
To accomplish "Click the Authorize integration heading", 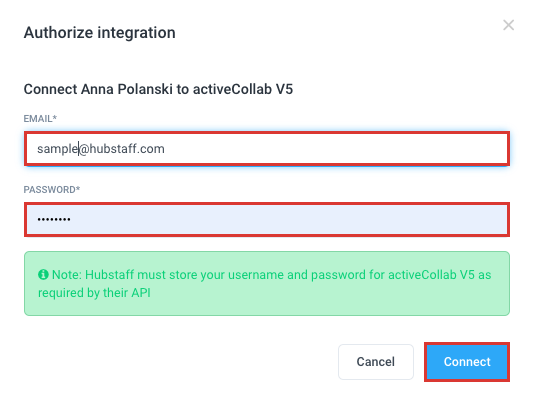I will (100, 33).
